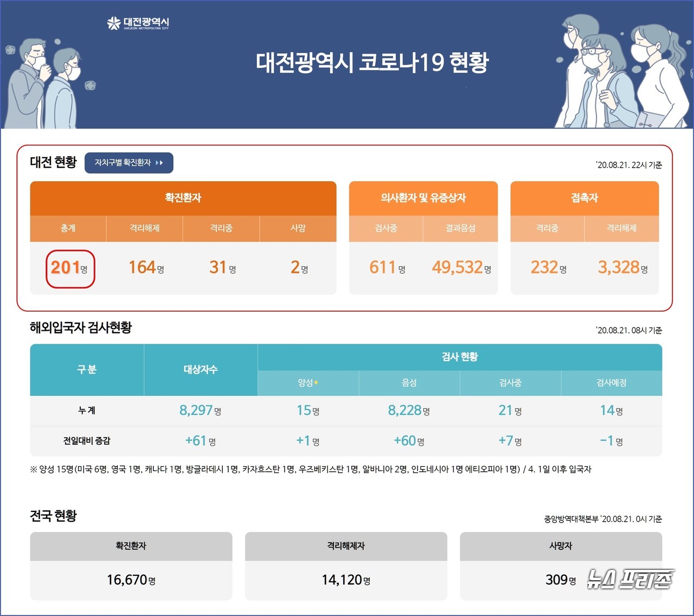
Task: Select the negative result value 49,532명
Action: (461, 268)
